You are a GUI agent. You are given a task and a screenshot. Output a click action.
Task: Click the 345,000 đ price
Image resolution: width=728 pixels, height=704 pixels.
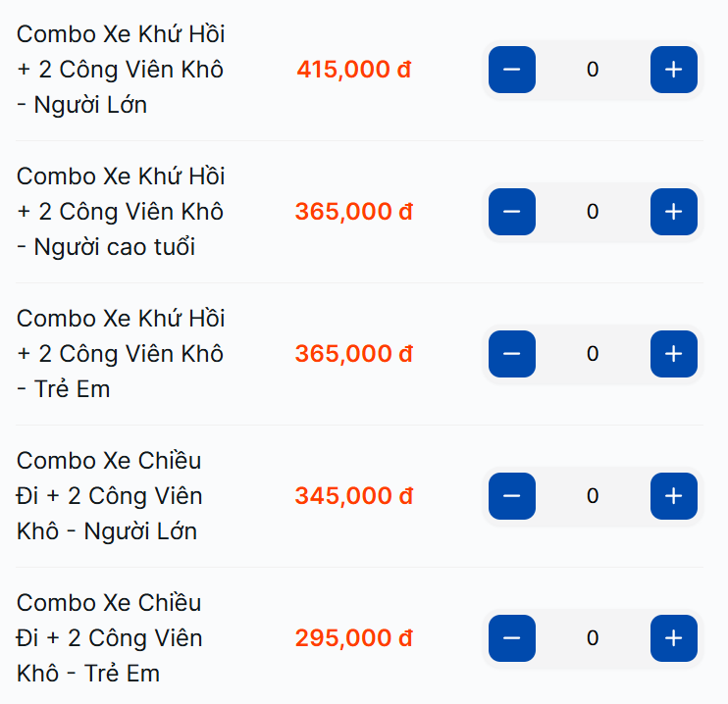coord(353,496)
